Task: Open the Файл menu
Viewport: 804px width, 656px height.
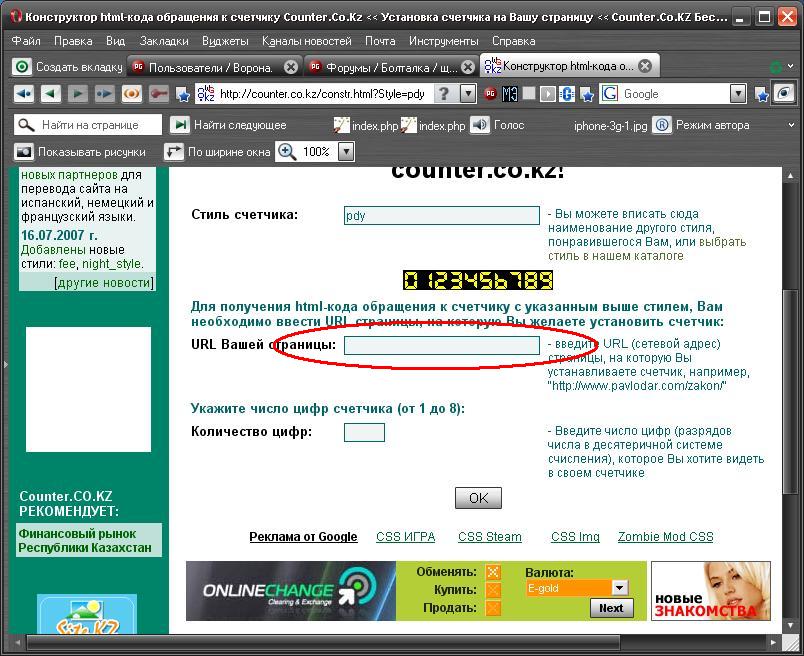Action: coord(26,41)
